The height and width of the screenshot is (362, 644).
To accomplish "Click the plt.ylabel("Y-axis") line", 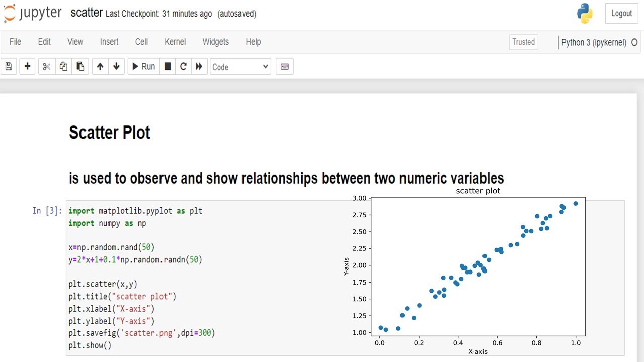I will pyautogui.click(x=112, y=321).
